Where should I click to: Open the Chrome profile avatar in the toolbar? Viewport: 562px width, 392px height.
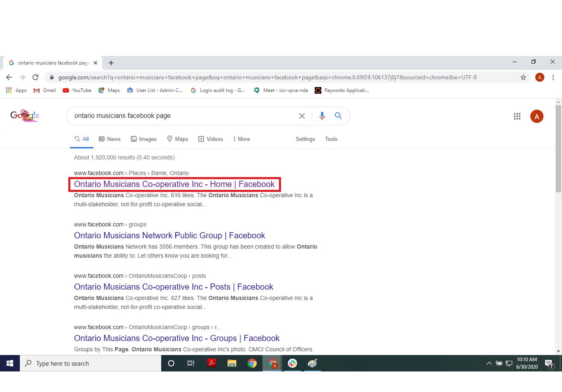540,77
